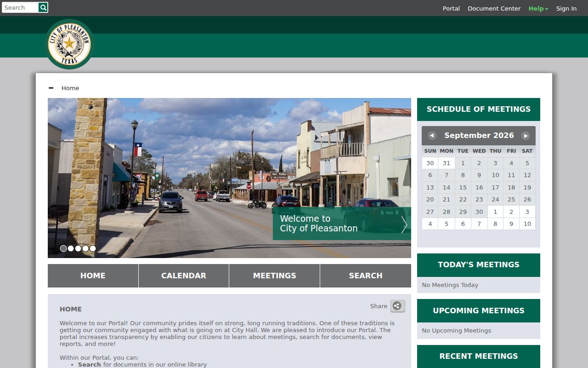Screen dimensions: 588x368
Task: Click the Home breadcrumb link
Action: 70,88
